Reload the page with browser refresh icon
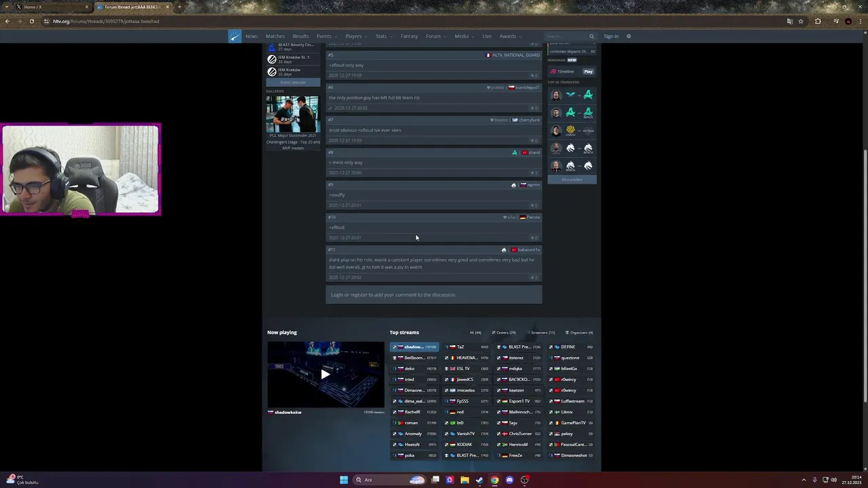 coord(31,21)
